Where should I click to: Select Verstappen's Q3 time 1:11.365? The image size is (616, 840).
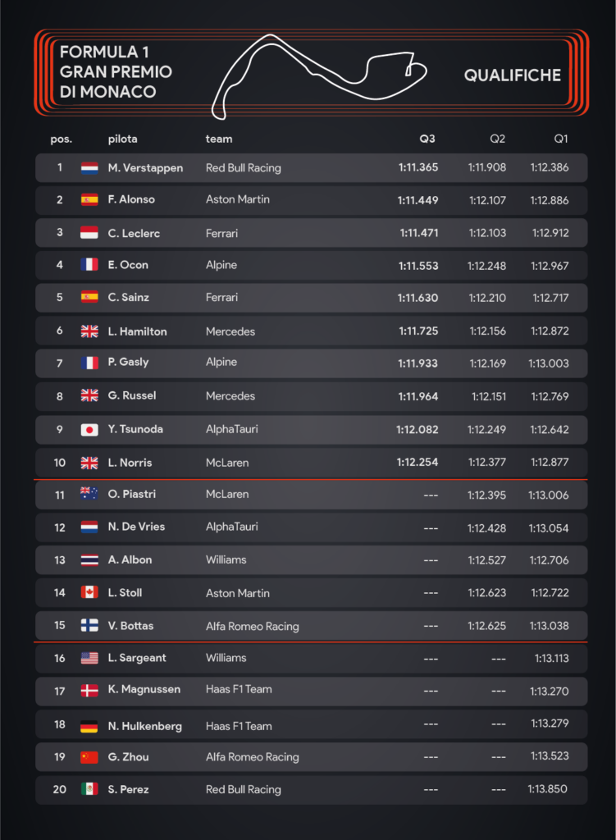pos(418,167)
